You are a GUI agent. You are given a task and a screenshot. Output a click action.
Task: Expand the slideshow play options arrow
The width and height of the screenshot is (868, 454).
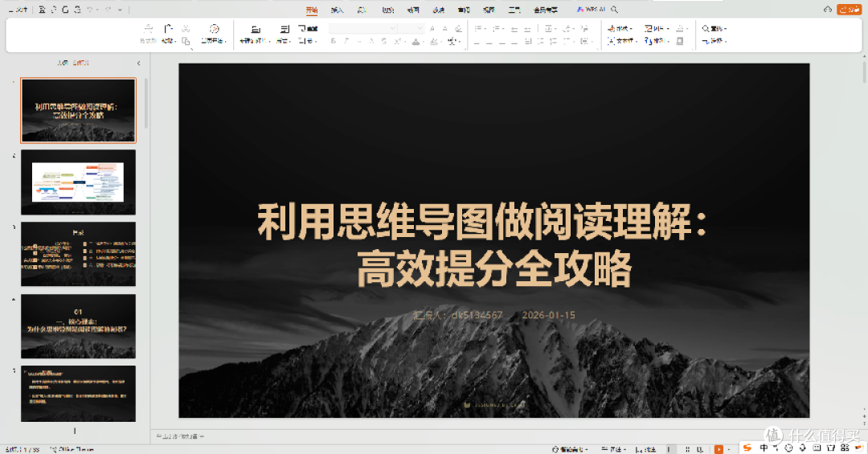click(x=728, y=449)
